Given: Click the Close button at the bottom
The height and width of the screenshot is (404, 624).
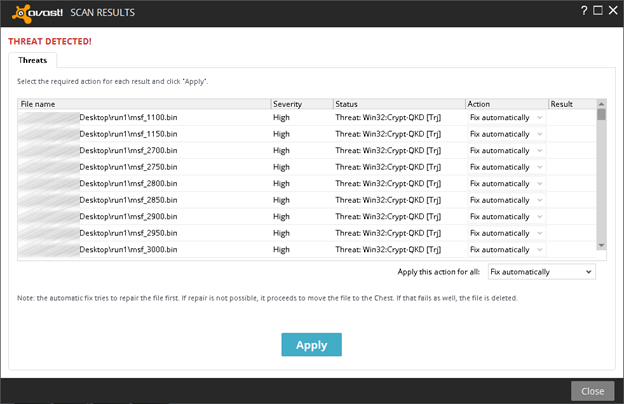Looking at the screenshot, I should point(592,391).
